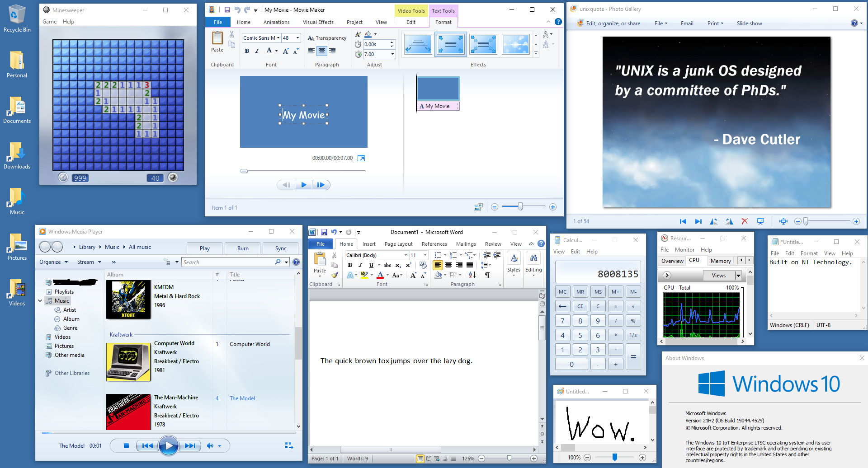Open the Page Layout tab in Word
Viewport: 868px width, 468px height.
pyautogui.click(x=398, y=244)
